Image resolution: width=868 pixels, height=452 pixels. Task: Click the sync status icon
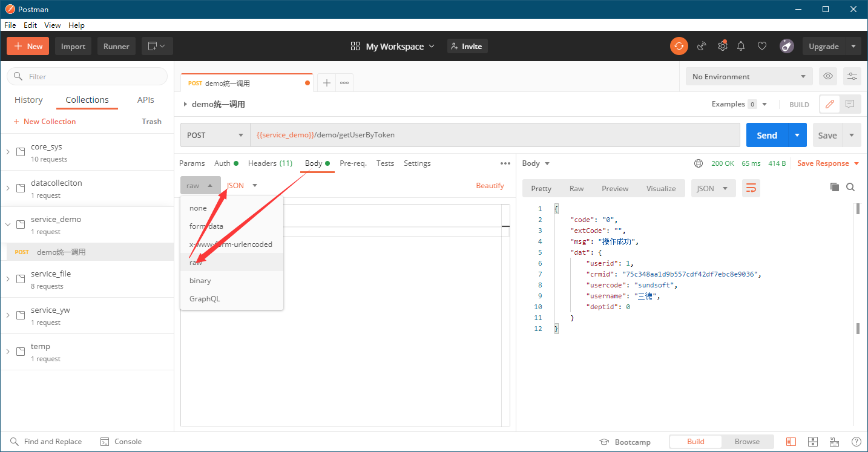pos(679,46)
